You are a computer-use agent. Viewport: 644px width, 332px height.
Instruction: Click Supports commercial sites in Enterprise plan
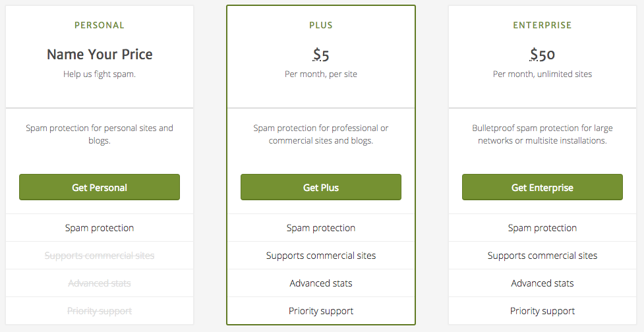pyautogui.click(x=542, y=256)
